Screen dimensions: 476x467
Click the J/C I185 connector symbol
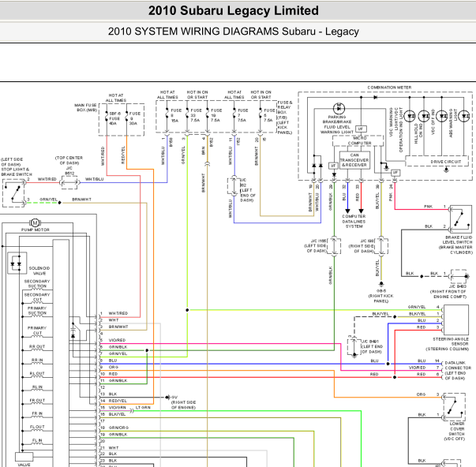[x=334, y=246]
